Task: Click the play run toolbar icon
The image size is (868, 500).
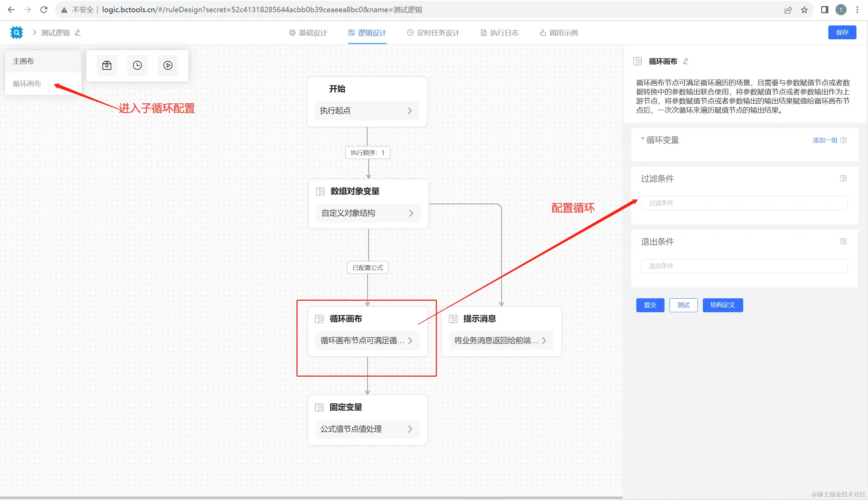Action: (x=168, y=65)
